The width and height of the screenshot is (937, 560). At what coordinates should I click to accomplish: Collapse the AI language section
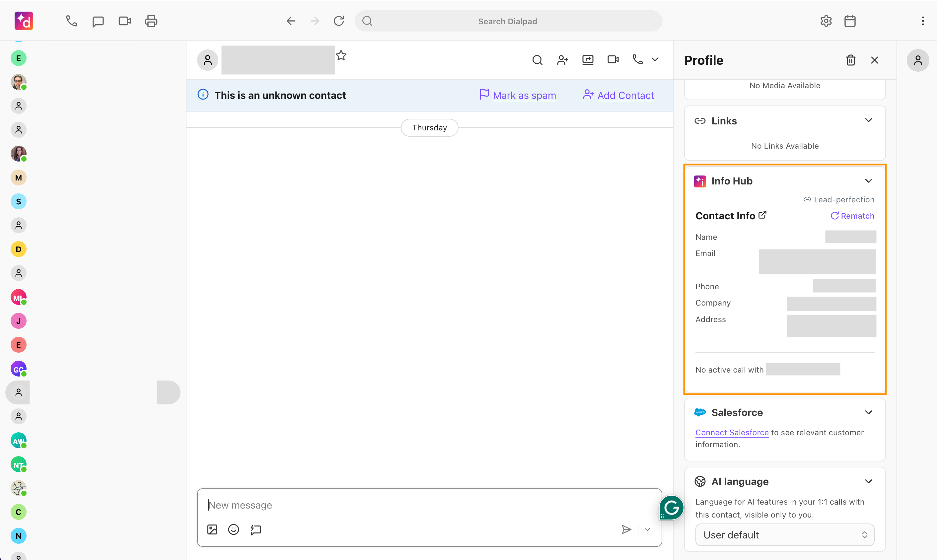[869, 481]
